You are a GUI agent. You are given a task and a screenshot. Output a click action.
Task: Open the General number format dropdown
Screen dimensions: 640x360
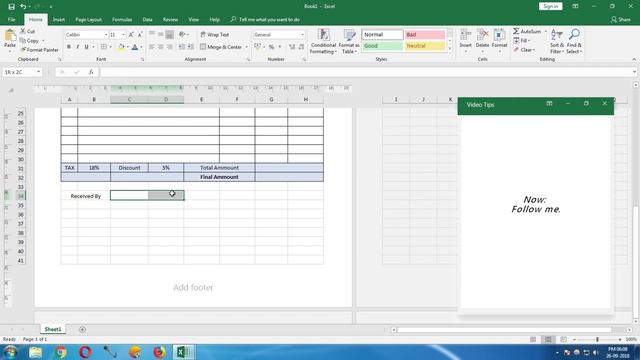tap(302, 35)
